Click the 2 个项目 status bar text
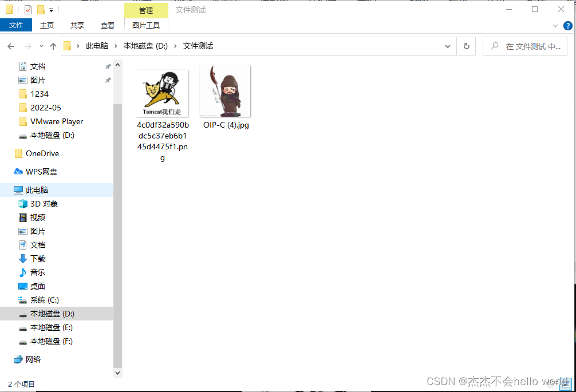 (21, 385)
